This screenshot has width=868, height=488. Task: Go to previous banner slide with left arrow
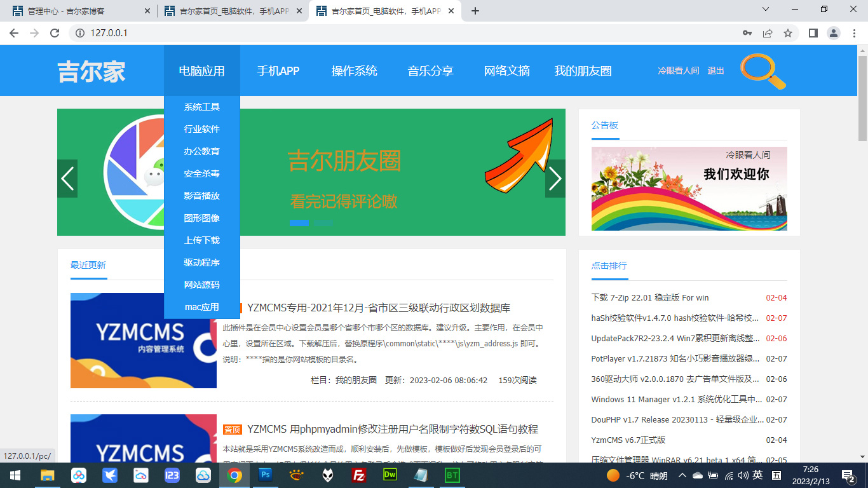67,179
